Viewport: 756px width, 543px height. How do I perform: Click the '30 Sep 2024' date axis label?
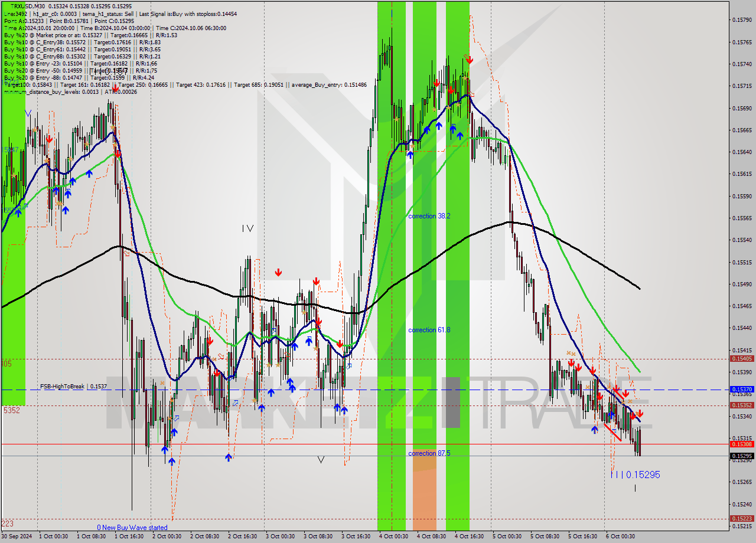pos(17,537)
